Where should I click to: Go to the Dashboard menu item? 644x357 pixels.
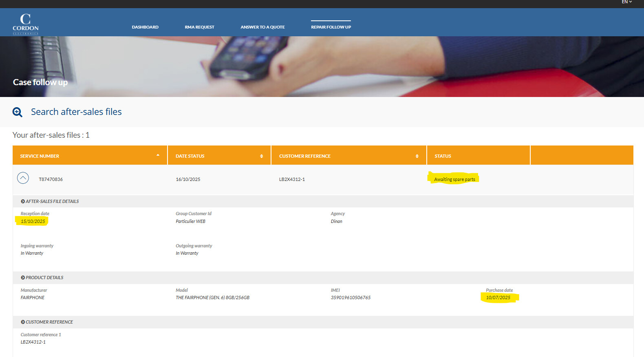[x=145, y=27]
